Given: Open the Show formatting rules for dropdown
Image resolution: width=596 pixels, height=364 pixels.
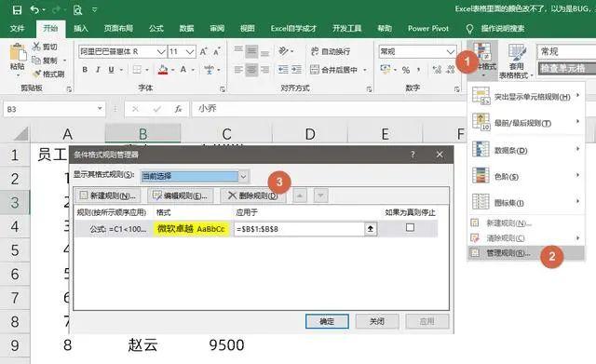Looking at the screenshot, I should tap(243, 176).
